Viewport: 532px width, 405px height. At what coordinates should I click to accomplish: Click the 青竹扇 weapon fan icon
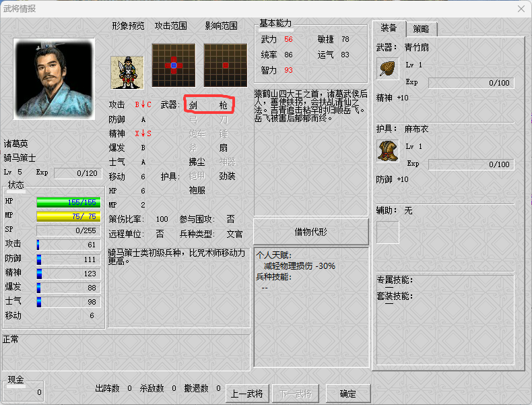(x=387, y=69)
